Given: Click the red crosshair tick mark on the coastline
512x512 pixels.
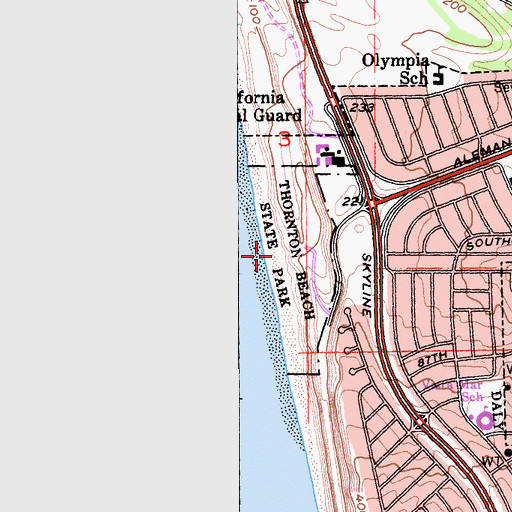Looking at the screenshot, I should (x=256, y=256).
